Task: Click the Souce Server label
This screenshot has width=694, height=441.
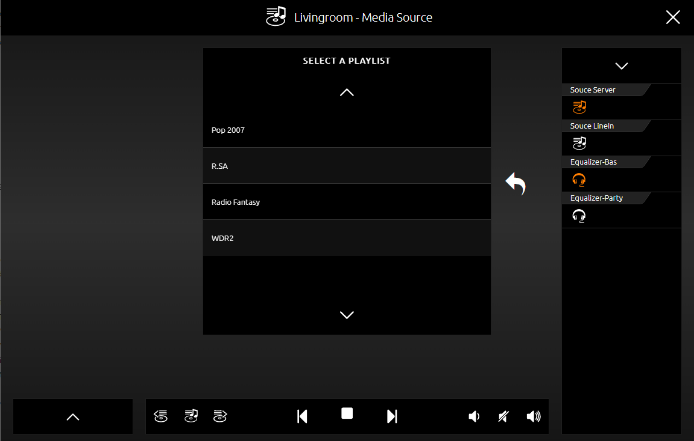Action: [x=593, y=90]
